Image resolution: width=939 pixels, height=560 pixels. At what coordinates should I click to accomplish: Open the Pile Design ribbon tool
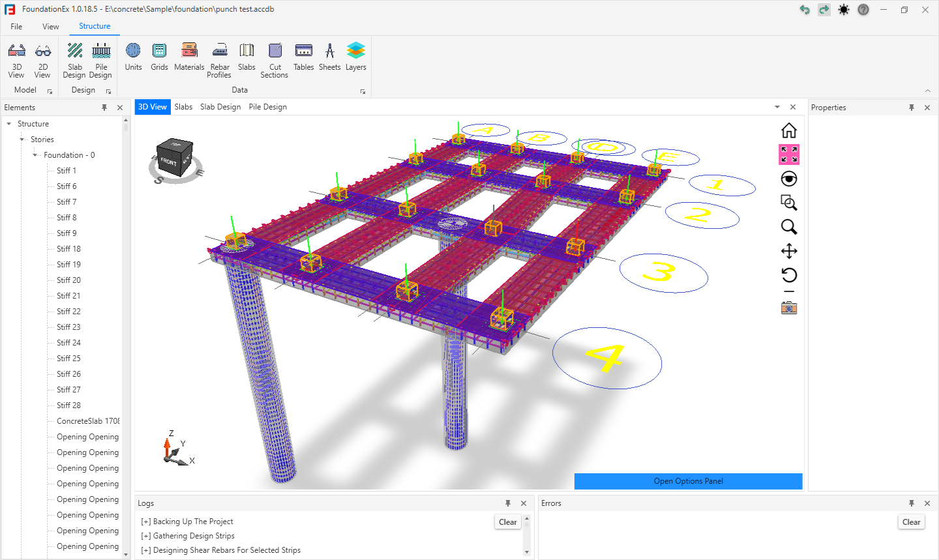coord(101,60)
